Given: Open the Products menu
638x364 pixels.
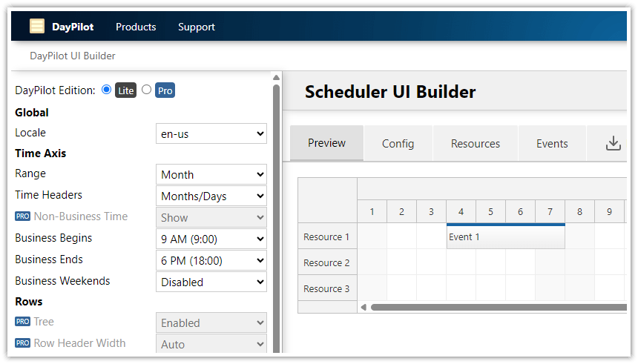Looking at the screenshot, I should tap(136, 27).
